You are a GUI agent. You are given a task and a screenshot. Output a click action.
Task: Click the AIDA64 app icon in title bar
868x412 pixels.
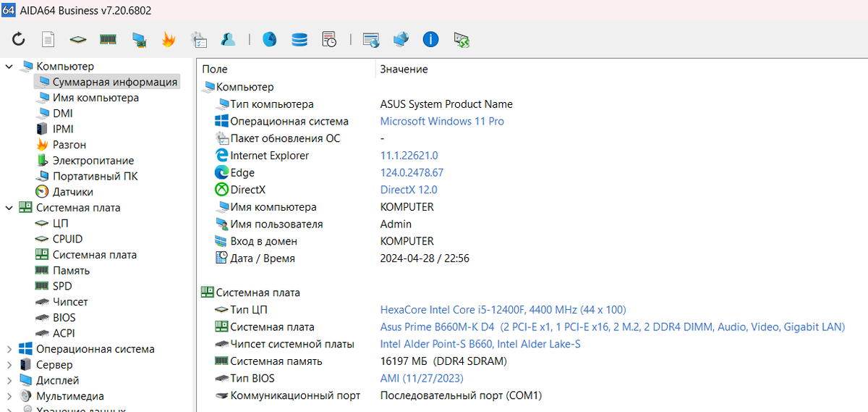(x=9, y=9)
